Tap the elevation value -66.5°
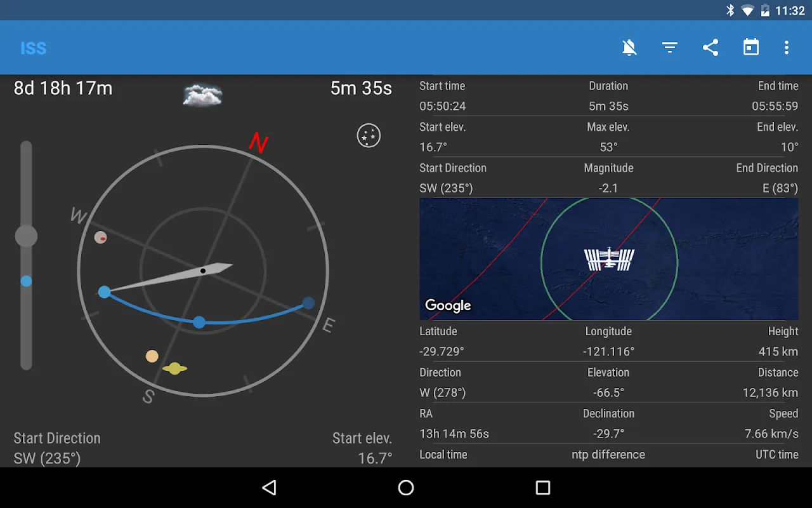Screen dimensions: 812x508 point(608,392)
